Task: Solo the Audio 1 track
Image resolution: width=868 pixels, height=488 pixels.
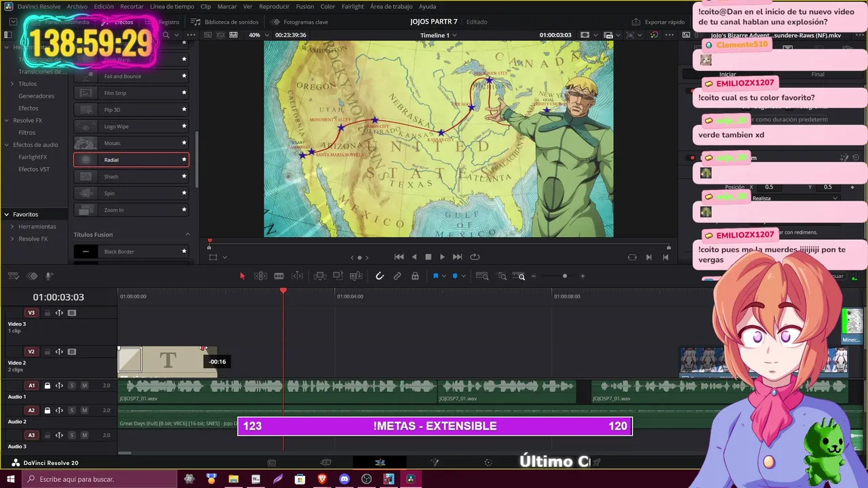Action: (x=72, y=386)
